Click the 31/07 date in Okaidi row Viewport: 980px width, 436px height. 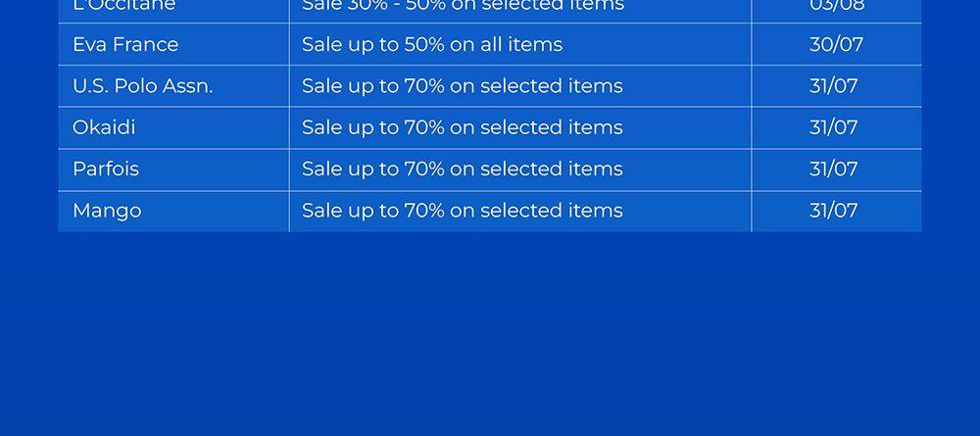833,127
